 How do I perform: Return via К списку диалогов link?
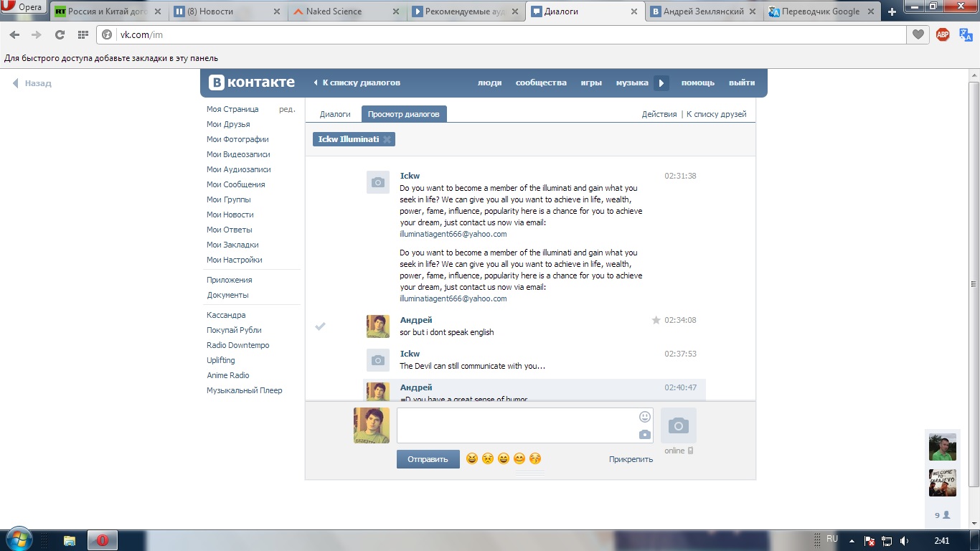point(357,83)
